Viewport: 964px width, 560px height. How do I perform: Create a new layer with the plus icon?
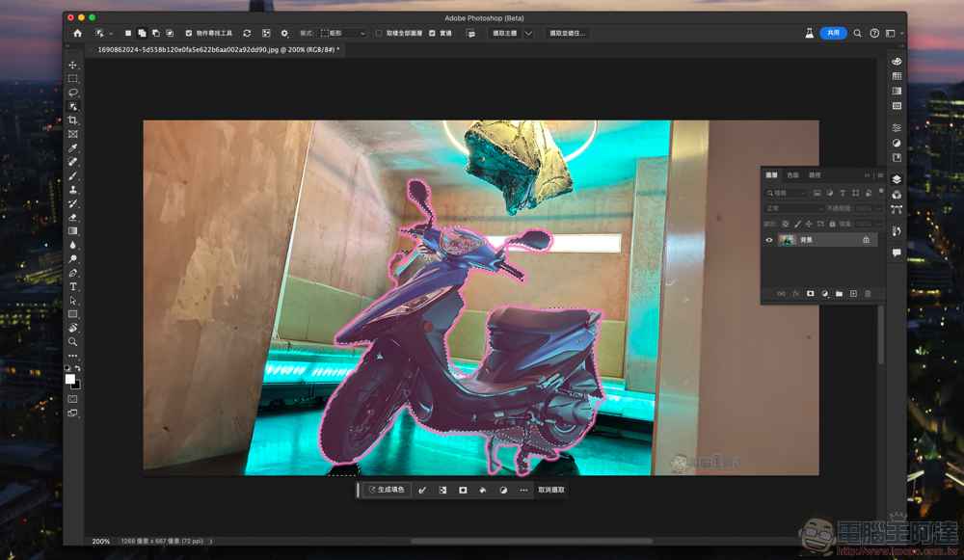tap(853, 294)
